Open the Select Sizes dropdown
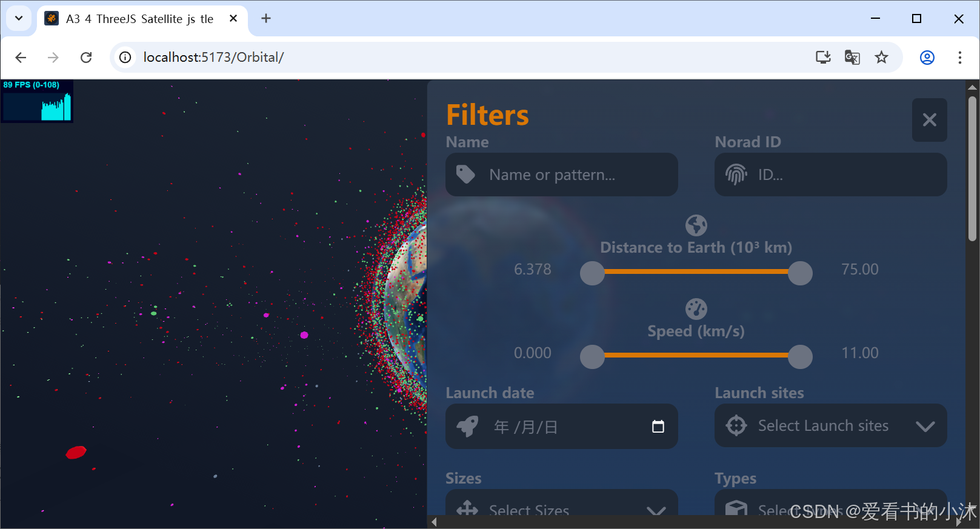The height and width of the screenshot is (529, 980). 561,503
